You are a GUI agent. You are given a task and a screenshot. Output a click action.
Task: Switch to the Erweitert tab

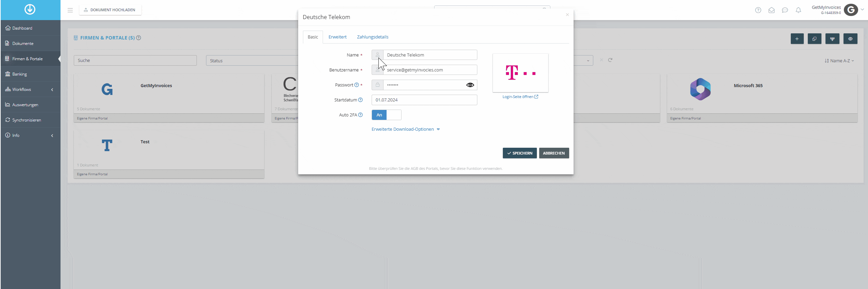(338, 37)
